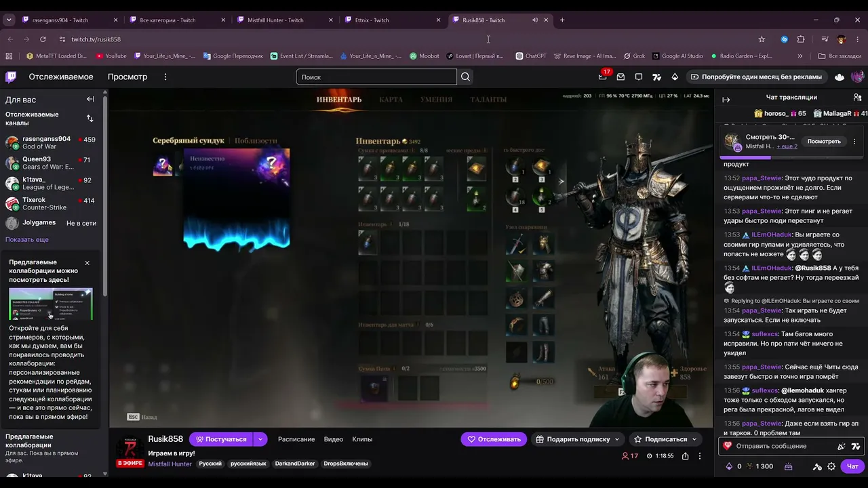Open the YouTube bookmark
The height and width of the screenshot is (488, 868).
point(111,56)
